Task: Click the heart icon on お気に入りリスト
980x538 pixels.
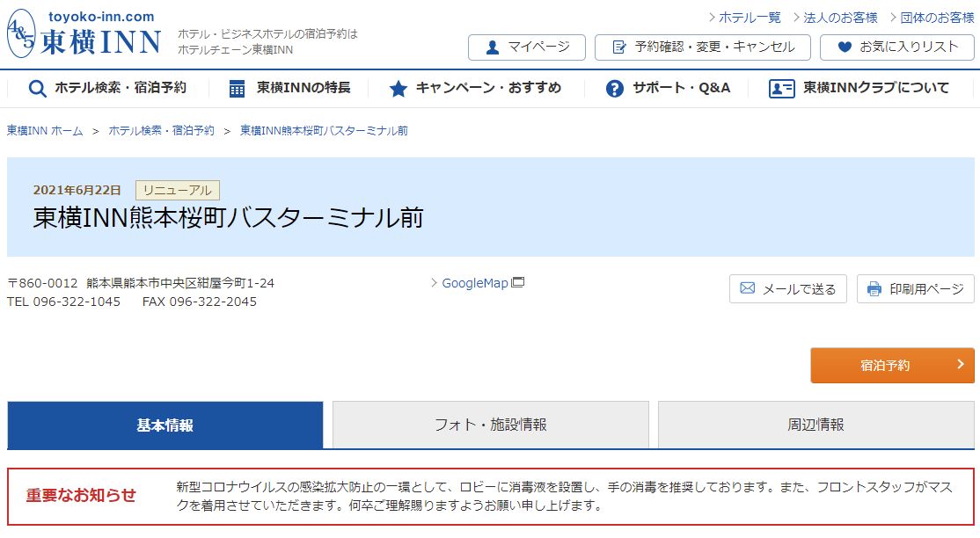Action: coord(845,47)
